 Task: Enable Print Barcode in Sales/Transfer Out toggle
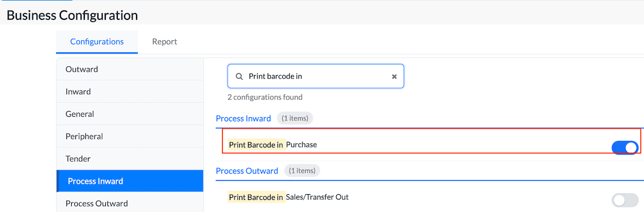[x=625, y=200]
